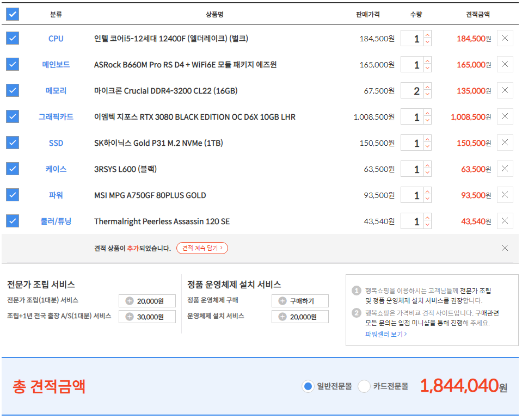Raise the 그래픽카드 quantity with the up arrow
Viewport: 522px width, 420px height.
click(x=427, y=113)
